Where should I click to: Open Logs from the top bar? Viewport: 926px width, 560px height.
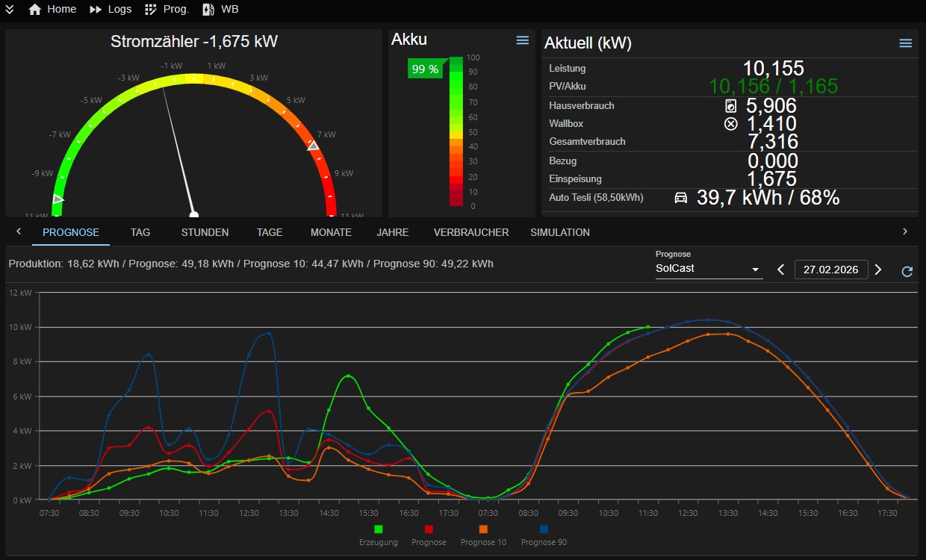[x=110, y=10]
